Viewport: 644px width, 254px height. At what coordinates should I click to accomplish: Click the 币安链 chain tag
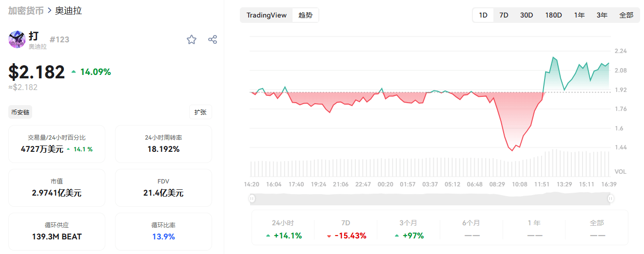coord(20,112)
